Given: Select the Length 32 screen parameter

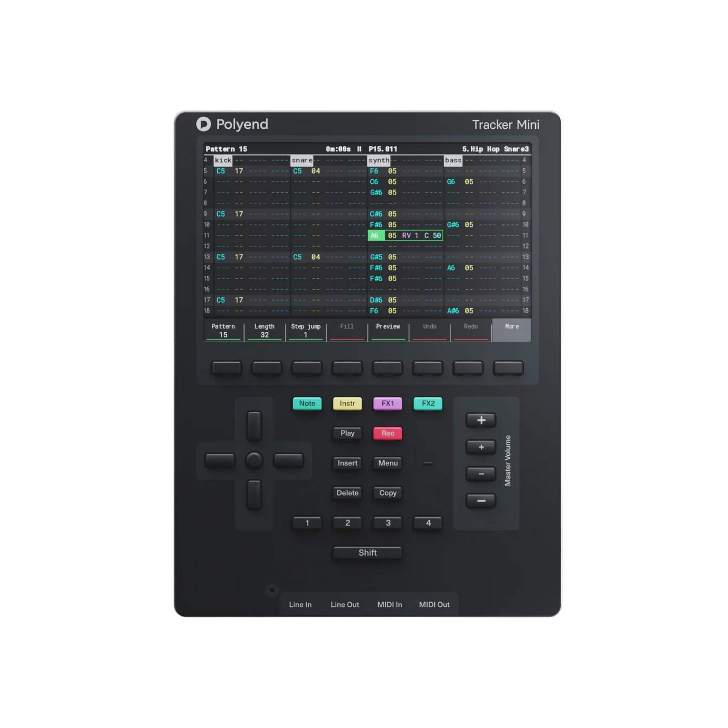Looking at the screenshot, I should (x=264, y=330).
